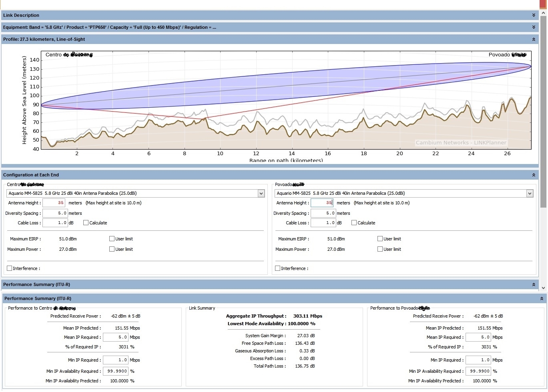The image size is (548, 392).
Task: Open Centro antenna type dropdown
Action: coord(261,194)
